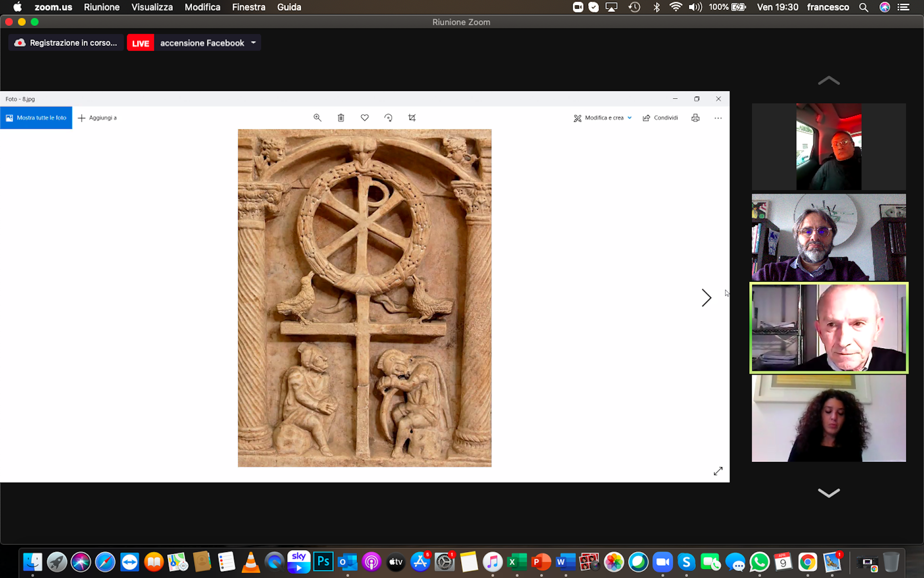
Task: Open Safari from the dock
Action: tap(105, 562)
